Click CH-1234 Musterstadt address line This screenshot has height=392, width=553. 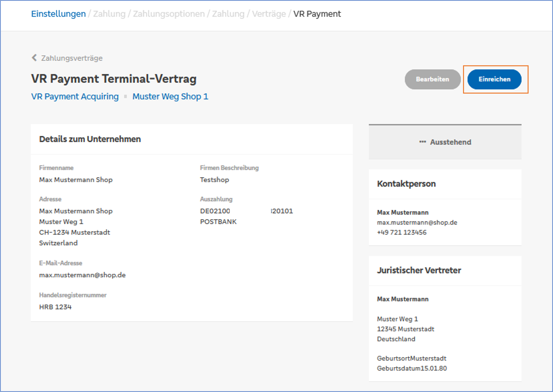coord(74,233)
